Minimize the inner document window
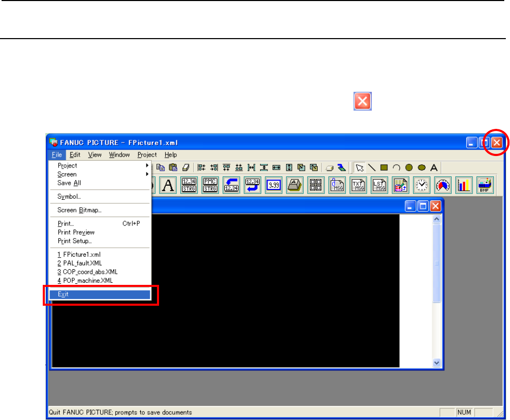Image resolution: width=510 pixels, height=420 pixels. click(410, 206)
